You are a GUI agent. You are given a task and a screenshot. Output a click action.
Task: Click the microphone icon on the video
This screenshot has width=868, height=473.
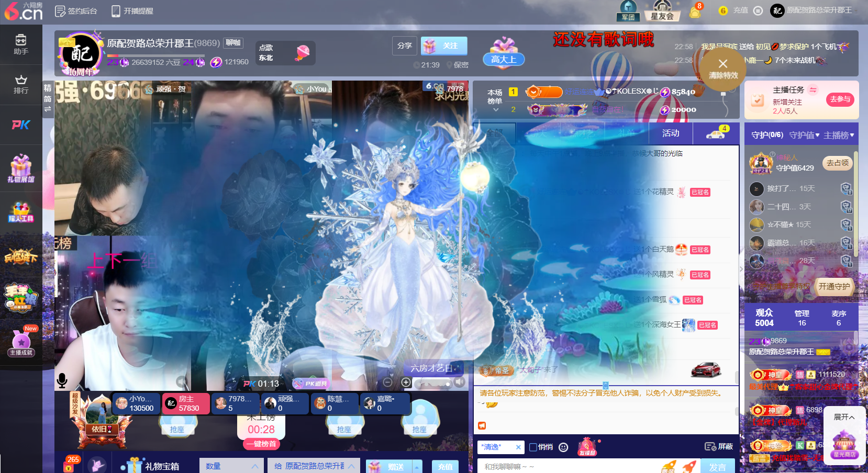[62, 380]
